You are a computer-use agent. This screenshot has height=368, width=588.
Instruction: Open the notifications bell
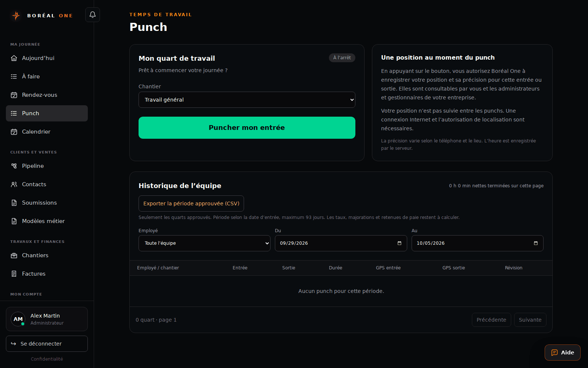93,15
